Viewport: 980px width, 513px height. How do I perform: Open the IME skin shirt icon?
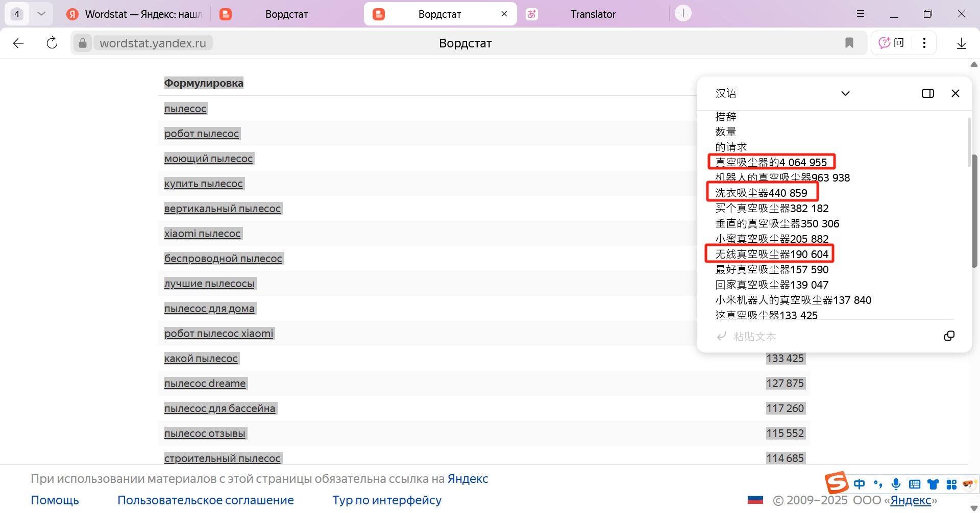tap(933, 484)
